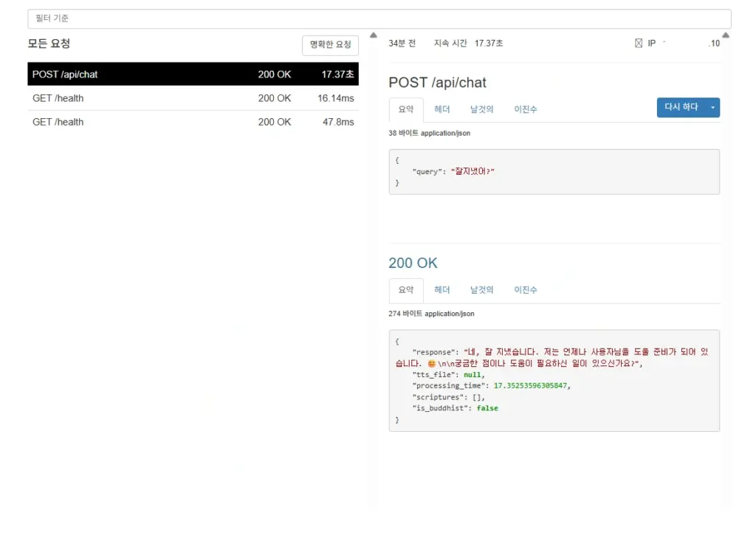Viewport: 756px width, 541px height.
Task: Select the GET /health 16.14ms request row
Action: [x=193, y=98]
